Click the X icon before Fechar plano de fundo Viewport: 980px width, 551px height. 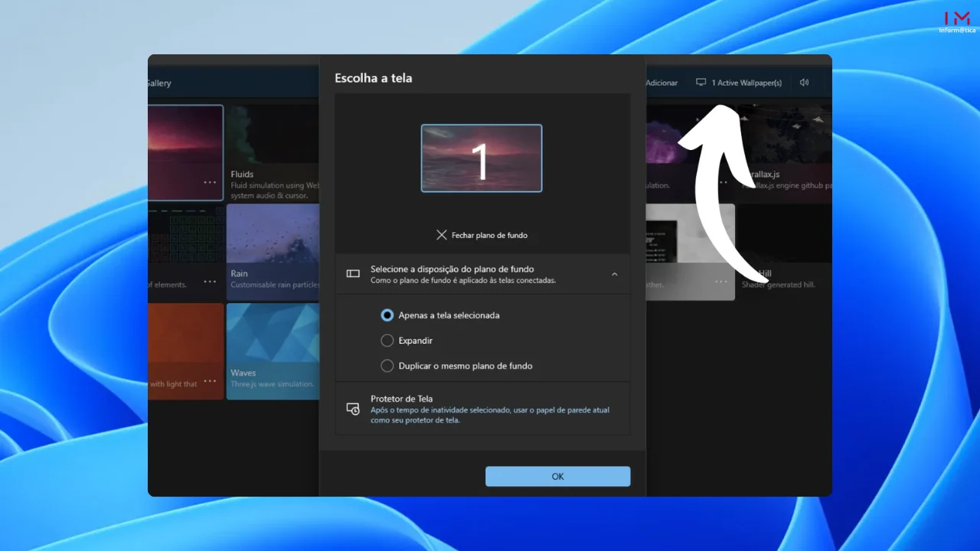(x=442, y=235)
